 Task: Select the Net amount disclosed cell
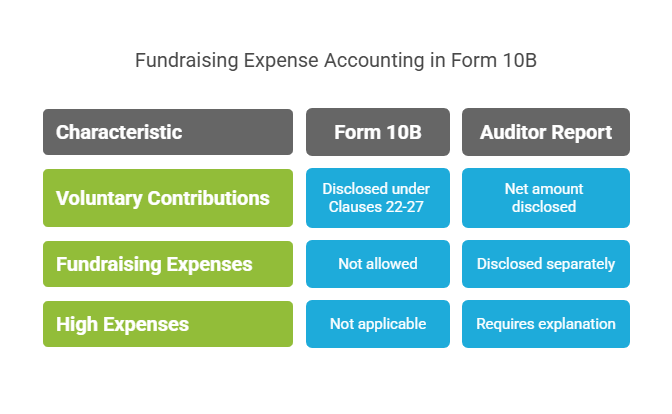546,198
